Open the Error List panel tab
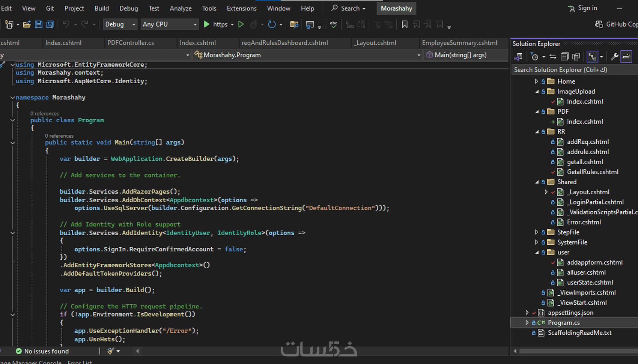Image resolution: width=638 pixels, height=364 pixels. pos(80,362)
